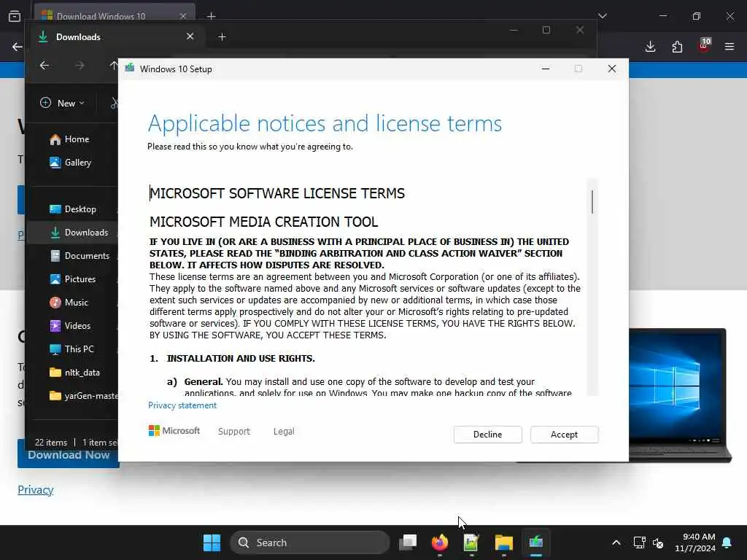Open a new browser tab
Screen dimensions: 747x560
click(212, 16)
